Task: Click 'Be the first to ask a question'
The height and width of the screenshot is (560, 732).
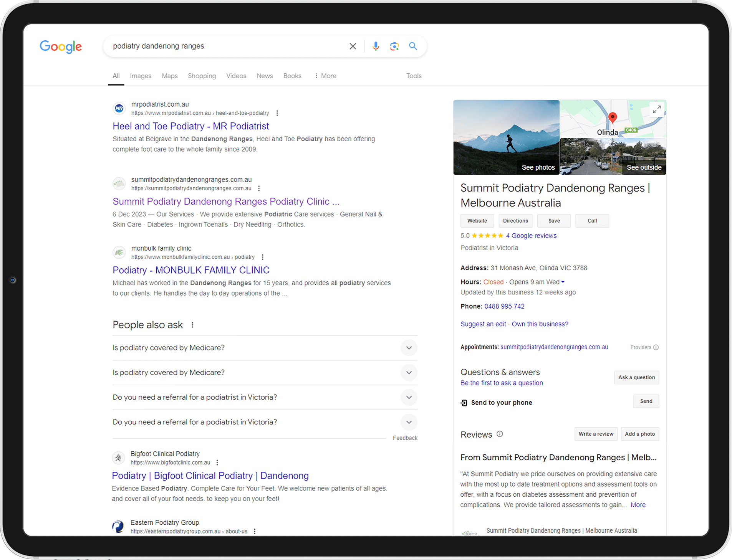Action: [502, 383]
